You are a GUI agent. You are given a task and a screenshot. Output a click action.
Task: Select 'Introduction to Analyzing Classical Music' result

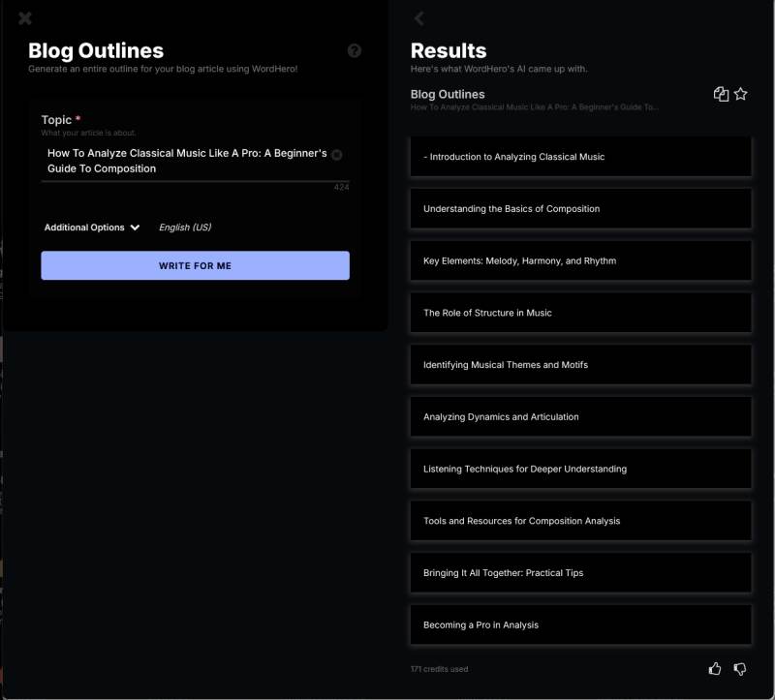(580, 157)
